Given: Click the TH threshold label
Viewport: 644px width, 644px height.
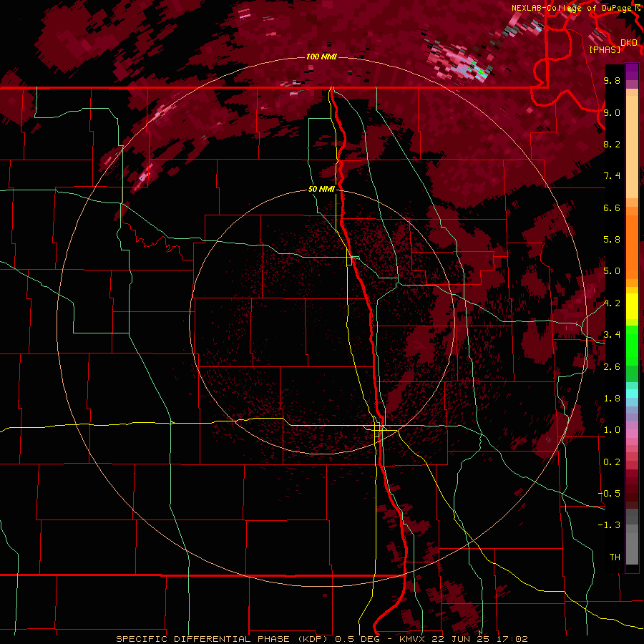Looking at the screenshot, I should click(x=615, y=557).
